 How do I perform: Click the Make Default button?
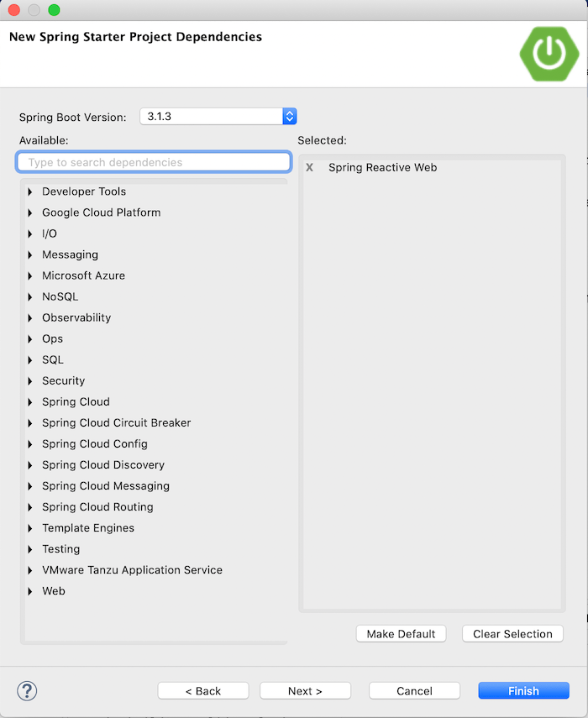[401, 633]
